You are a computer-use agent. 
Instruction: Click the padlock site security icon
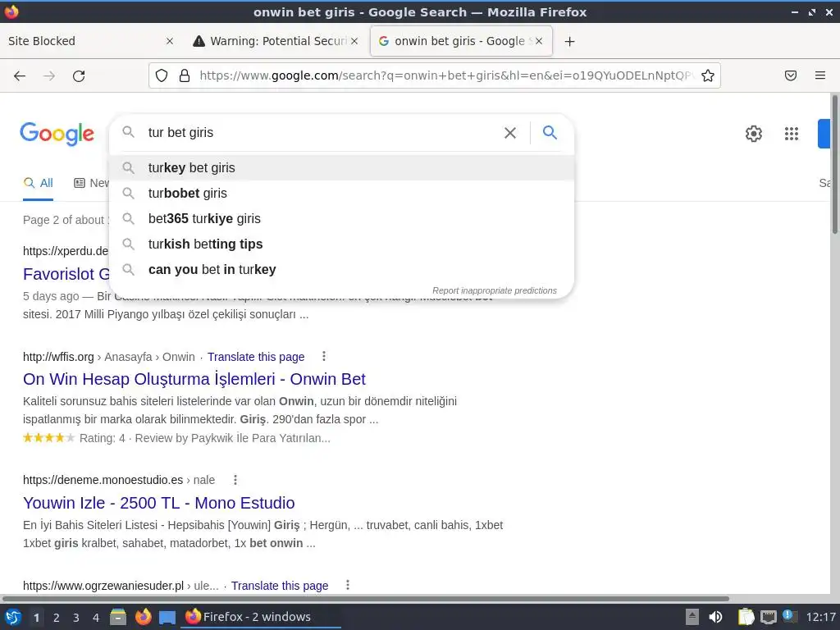coord(185,75)
